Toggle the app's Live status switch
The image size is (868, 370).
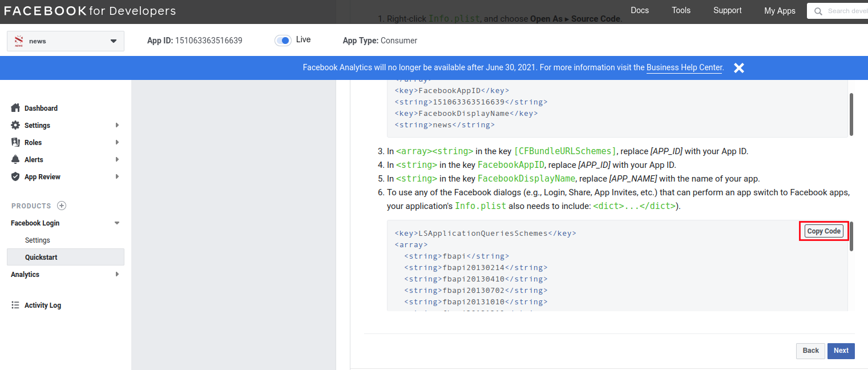click(x=284, y=40)
